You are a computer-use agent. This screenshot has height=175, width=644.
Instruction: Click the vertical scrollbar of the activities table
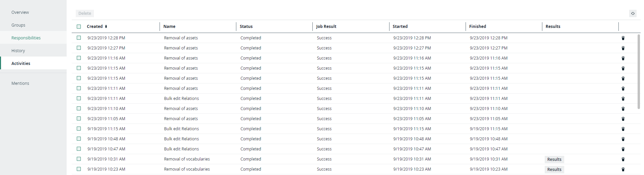639,71
